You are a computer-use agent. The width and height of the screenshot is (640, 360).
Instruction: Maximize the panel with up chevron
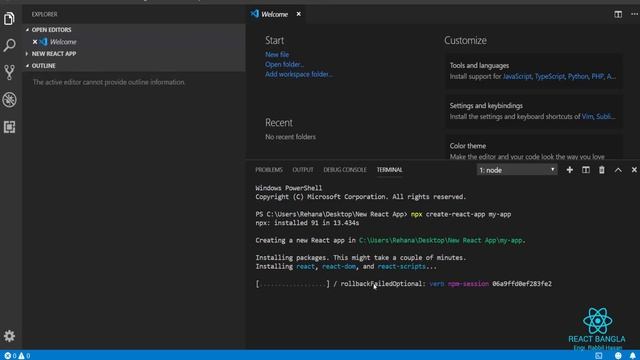pyautogui.click(x=618, y=170)
